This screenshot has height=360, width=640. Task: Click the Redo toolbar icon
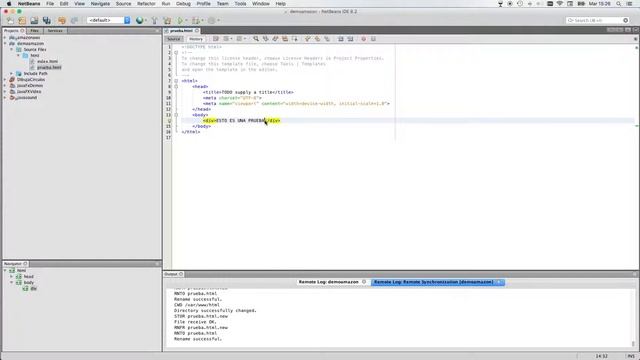(x=74, y=20)
